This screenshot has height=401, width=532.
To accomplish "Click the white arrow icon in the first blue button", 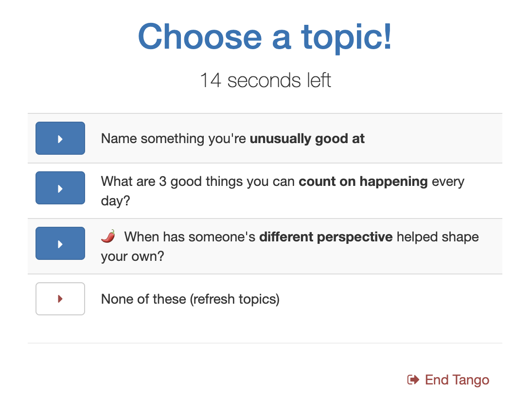I will click(x=60, y=139).
